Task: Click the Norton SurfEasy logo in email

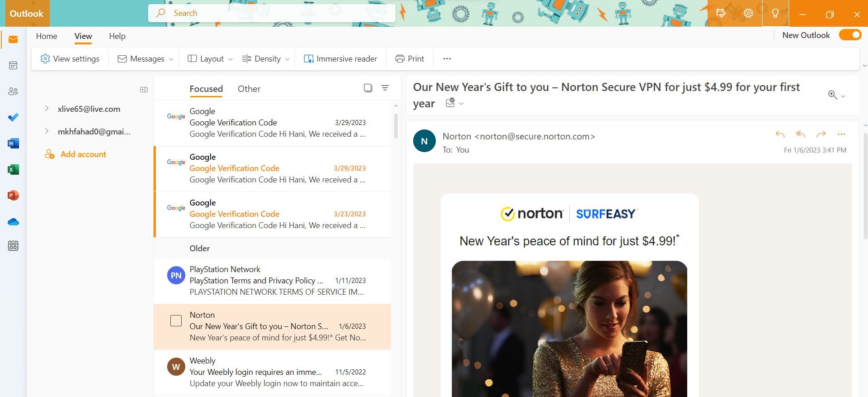Action: pos(569,213)
